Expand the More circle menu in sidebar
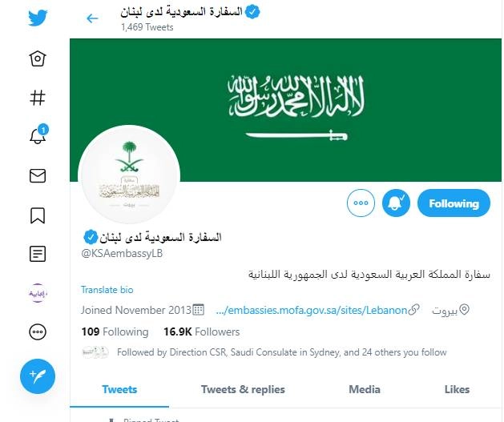Viewport: 504px width, 422px height. click(x=38, y=332)
